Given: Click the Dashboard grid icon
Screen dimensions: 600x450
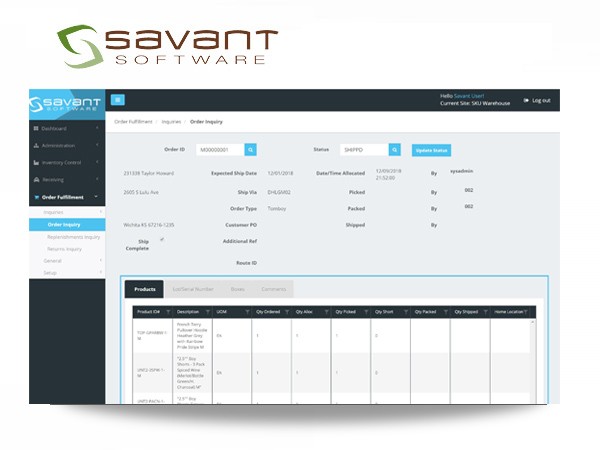Looking at the screenshot, I should point(36,128).
